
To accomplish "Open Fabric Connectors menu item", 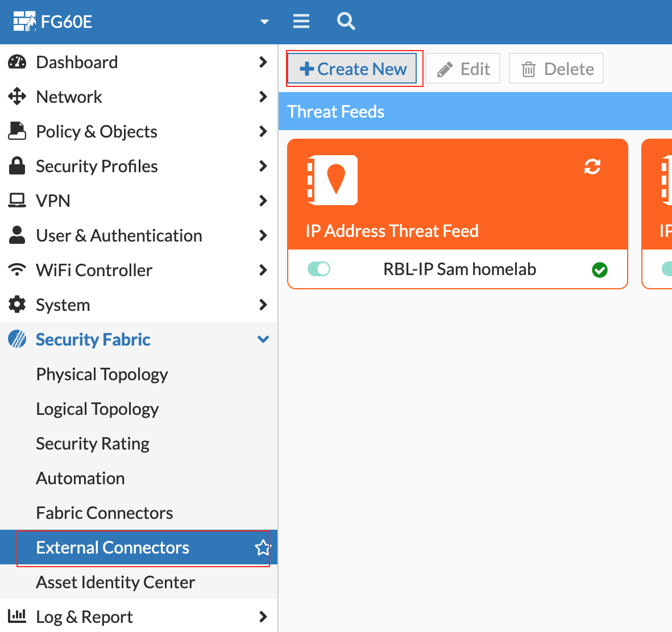I will tap(105, 513).
